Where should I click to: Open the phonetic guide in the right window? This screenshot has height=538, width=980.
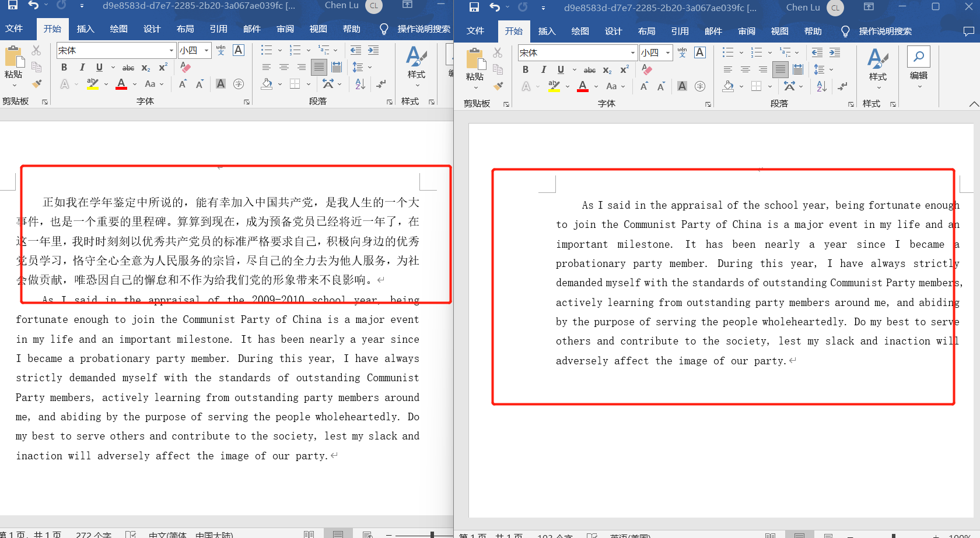pos(682,52)
